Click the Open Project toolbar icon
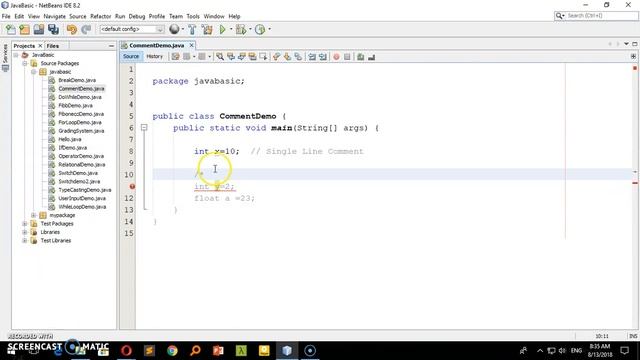640x360 pixels. point(39,29)
